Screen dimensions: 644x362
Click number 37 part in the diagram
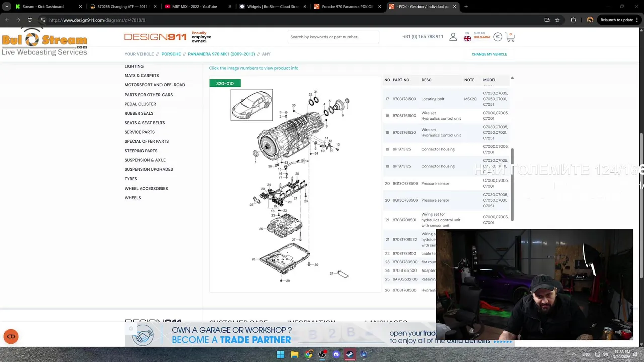click(331, 274)
